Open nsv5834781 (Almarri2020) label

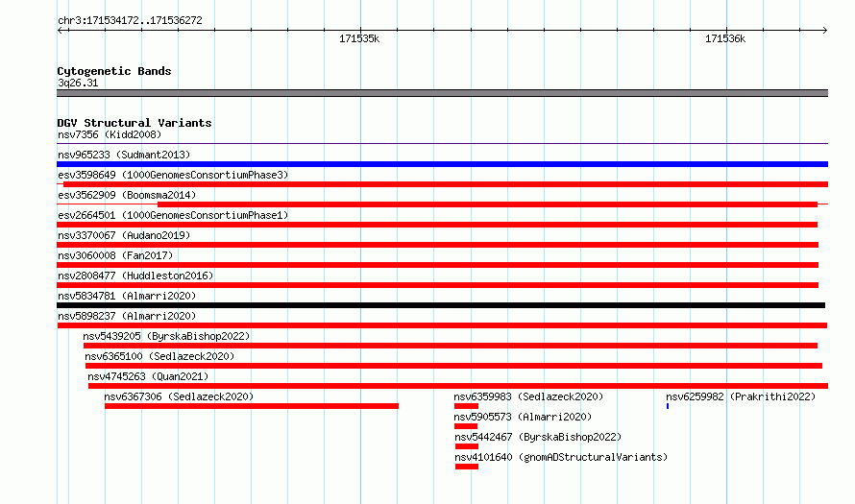tap(127, 296)
